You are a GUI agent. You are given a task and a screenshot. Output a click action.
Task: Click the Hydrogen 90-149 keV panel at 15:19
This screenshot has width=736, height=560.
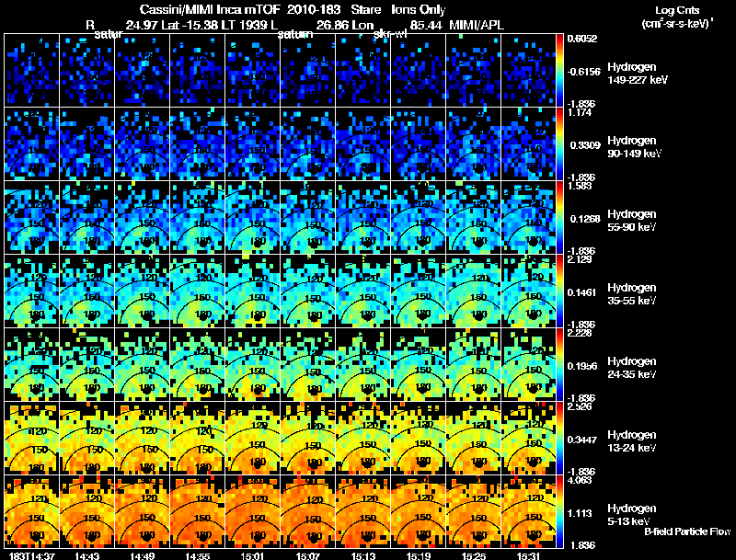(x=418, y=143)
